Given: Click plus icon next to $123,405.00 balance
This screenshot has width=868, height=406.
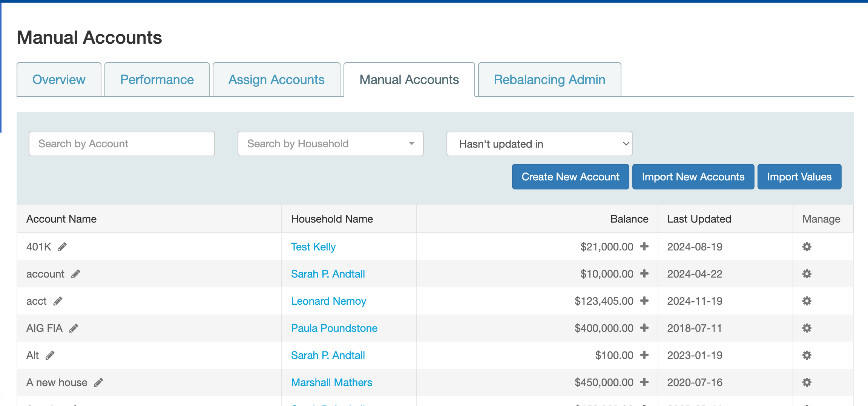Looking at the screenshot, I should click(x=644, y=301).
